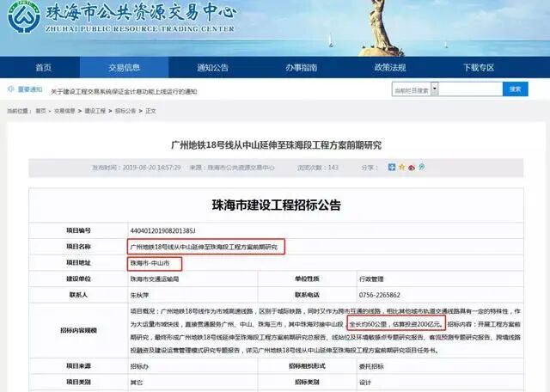550x392 pixels.
Task: Click the 招标类别 label
Action: click(x=307, y=382)
